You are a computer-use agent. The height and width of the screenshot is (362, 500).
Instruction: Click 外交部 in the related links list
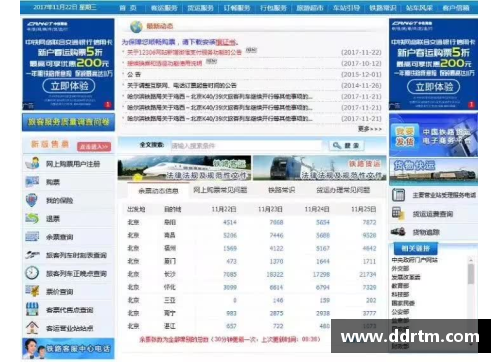coord(400,268)
